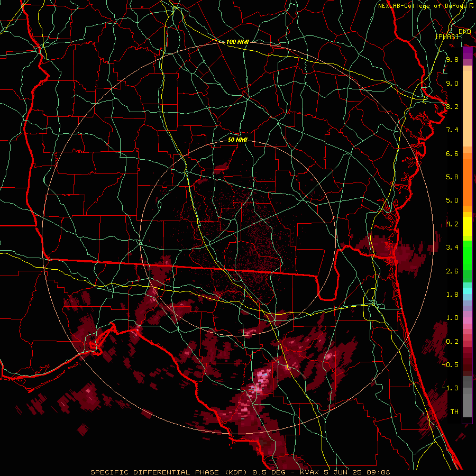
Task: Pick the yellow segment of the color bar
Action: (x=467, y=226)
